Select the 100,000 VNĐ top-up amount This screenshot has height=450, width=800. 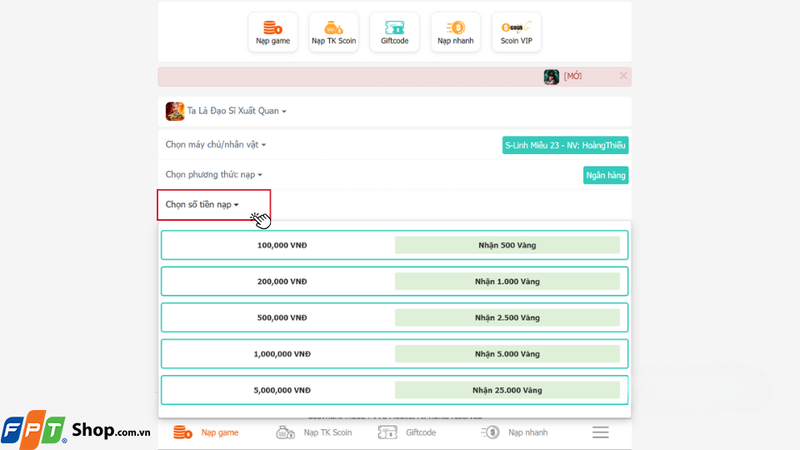coord(282,245)
